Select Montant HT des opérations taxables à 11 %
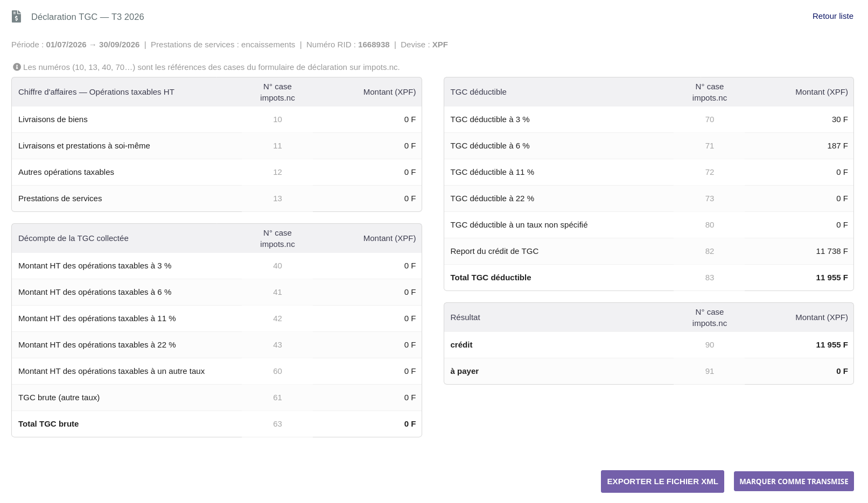The image size is (868, 503). pyautogui.click(x=97, y=318)
